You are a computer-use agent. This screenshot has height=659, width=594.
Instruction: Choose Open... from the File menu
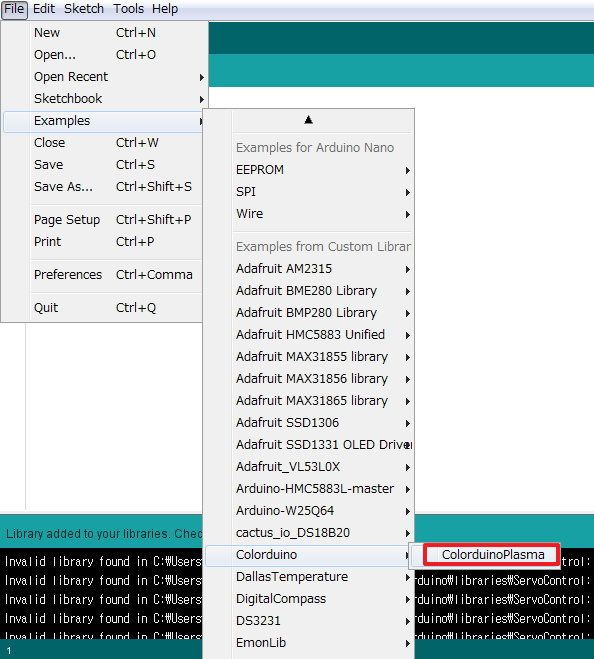pos(104,55)
